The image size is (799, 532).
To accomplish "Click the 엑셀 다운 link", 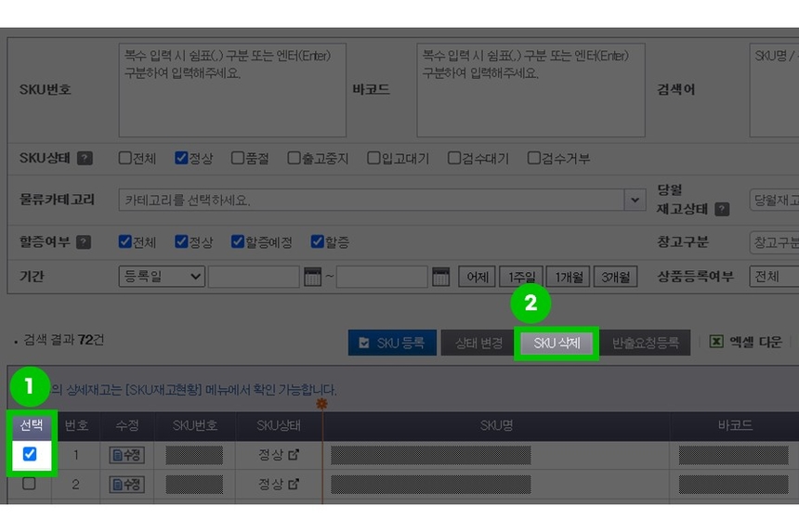I will pyautogui.click(x=755, y=342).
